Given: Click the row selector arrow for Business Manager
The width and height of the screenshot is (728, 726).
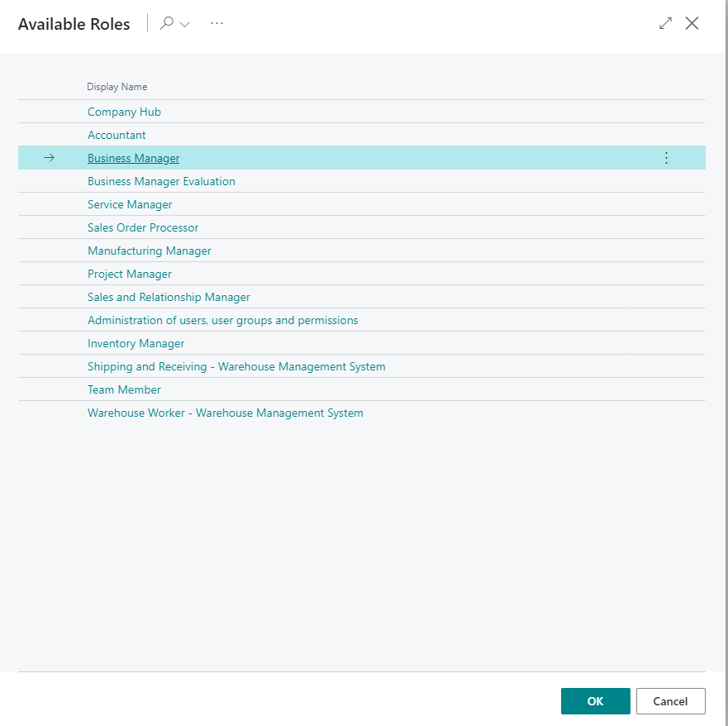Looking at the screenshot, I should click(49, 158).
